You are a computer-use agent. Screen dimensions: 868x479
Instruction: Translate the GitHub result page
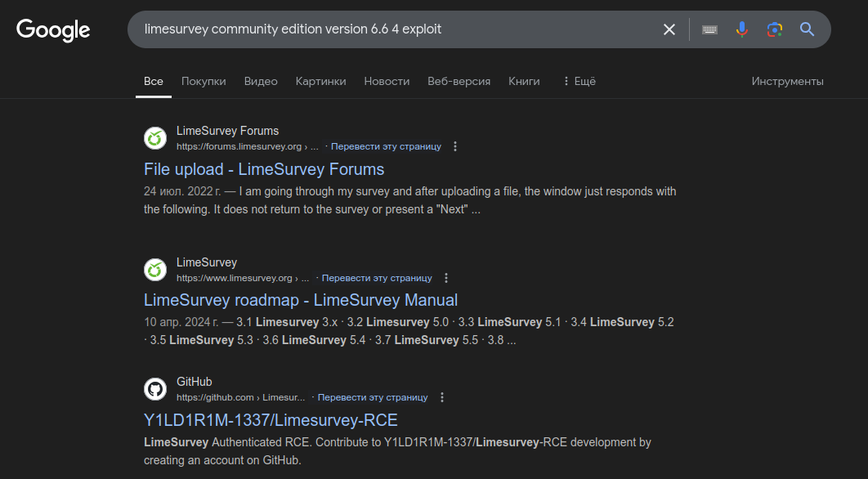pyautogui.click(x=373, y=397)
